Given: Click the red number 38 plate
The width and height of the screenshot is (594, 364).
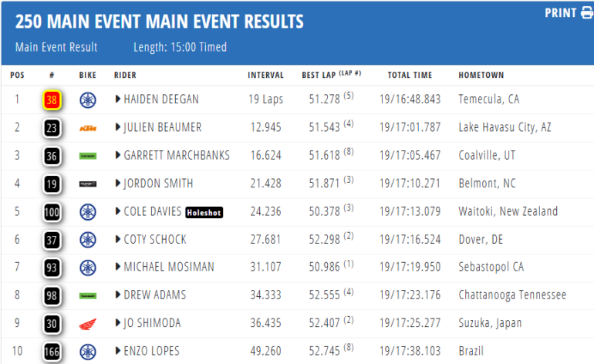Looking at the screenshot, I should [x=52, y=99].
